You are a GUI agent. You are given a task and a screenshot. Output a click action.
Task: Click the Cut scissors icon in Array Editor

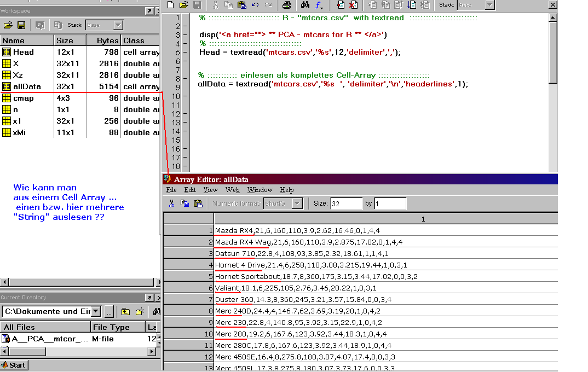coord(171,204)
